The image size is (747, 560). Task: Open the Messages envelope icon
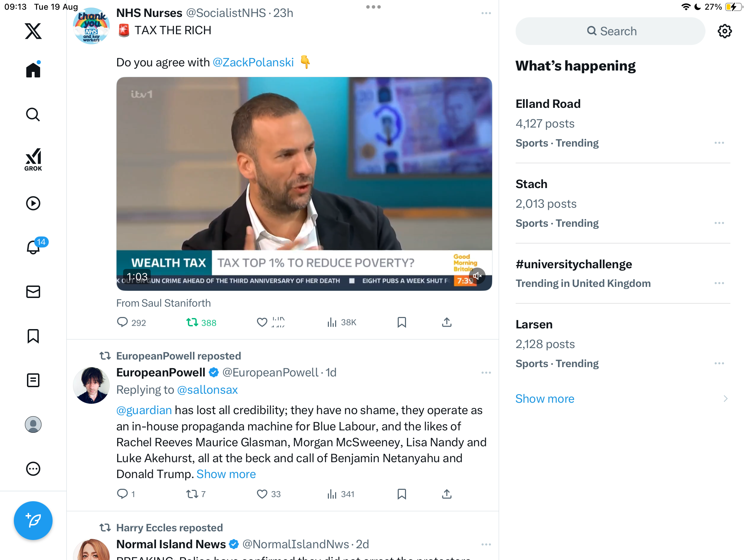coord(33,292)
